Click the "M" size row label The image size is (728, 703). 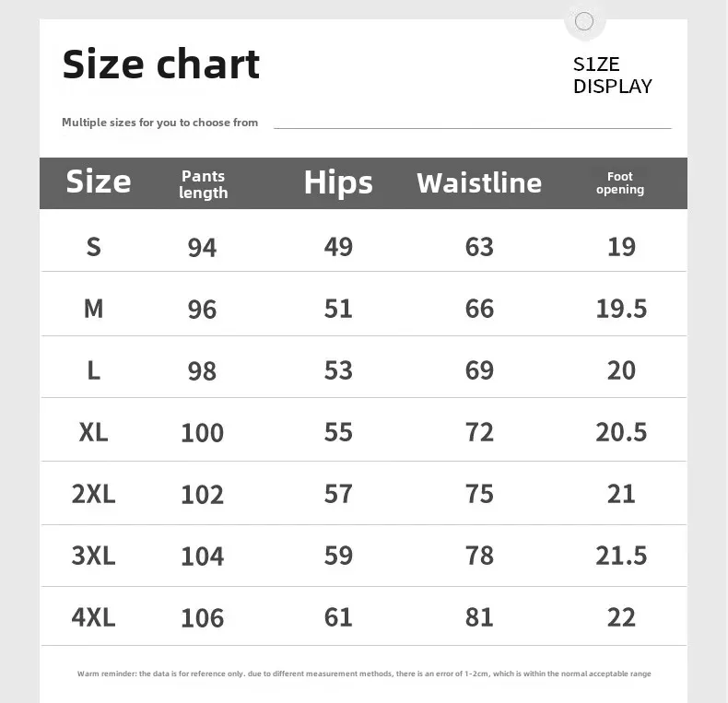tap(93, 309)
